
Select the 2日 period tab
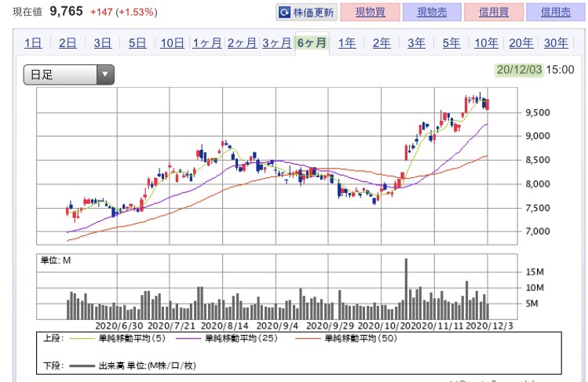pyautogui.click(x=68, y=43)
